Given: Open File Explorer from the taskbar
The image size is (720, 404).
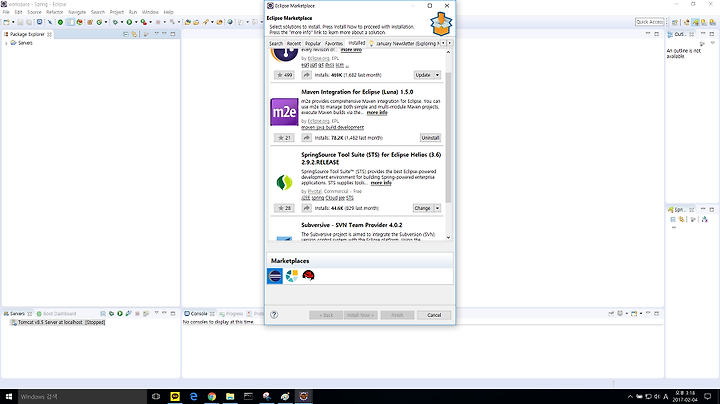Looking at the screenshot, I should [230, 396].
